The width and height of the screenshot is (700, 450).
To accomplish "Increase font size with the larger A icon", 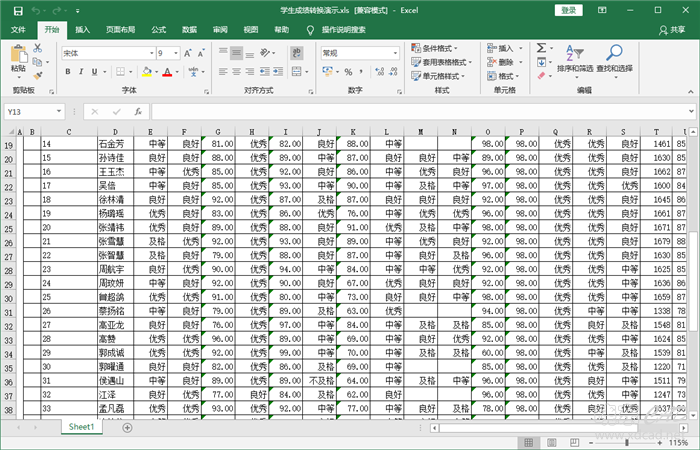I will 188,53.
